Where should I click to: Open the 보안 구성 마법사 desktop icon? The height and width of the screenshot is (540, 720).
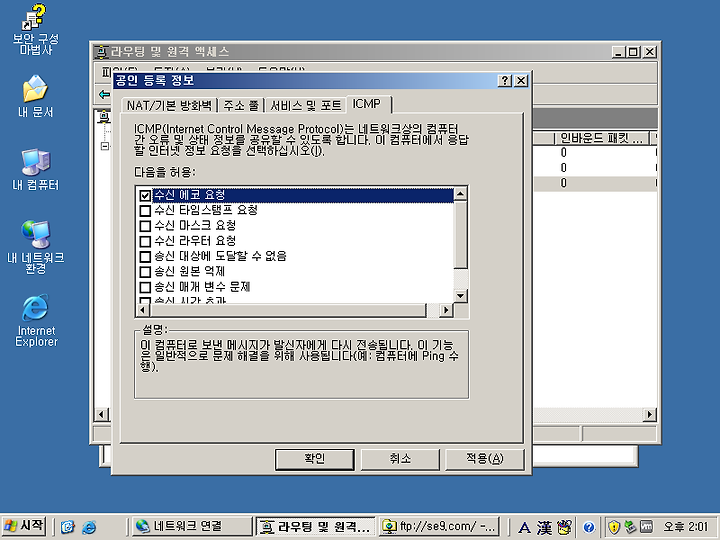[35, 28]
